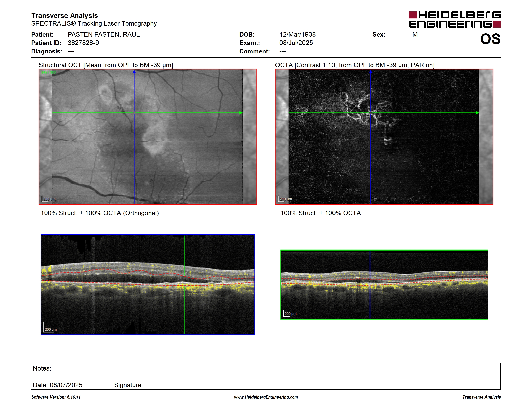Image resolution: width=532 pixels, height=411 pixels.
Task: Click the 'Structural OCT [Mean from OPL to BM -39 µm]' caption
Action: pyautogui.click(x=106, y=65)
